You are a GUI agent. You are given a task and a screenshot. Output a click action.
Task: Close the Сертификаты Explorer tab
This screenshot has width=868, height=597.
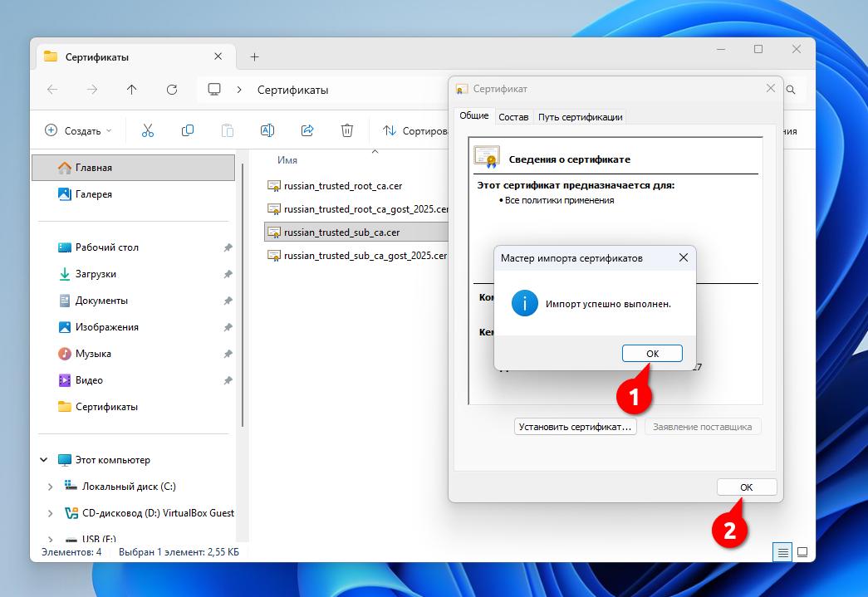(x=218, y=56)
